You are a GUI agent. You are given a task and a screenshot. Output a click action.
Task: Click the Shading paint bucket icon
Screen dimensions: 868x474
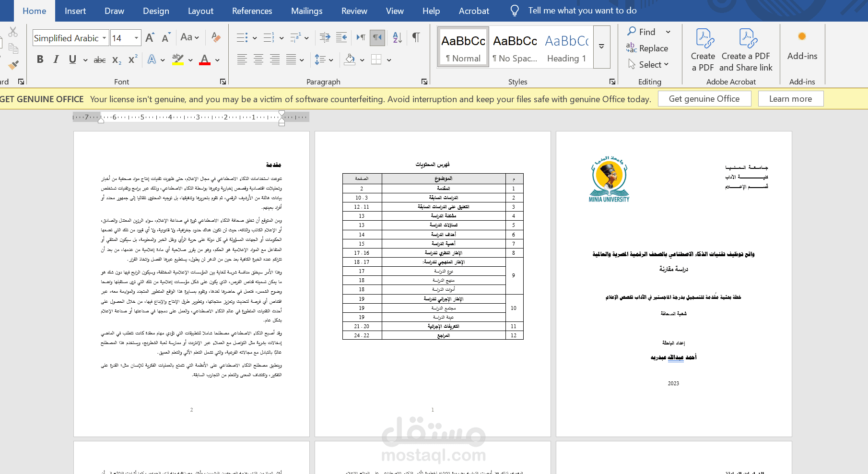[350, 59]
